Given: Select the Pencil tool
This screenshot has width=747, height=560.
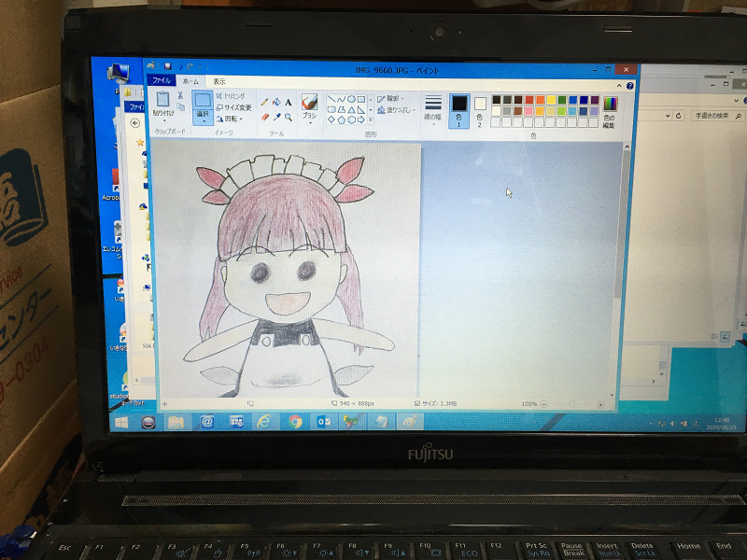Looking at the screenshot, I should pyautogui.click(x=264, y=103).
